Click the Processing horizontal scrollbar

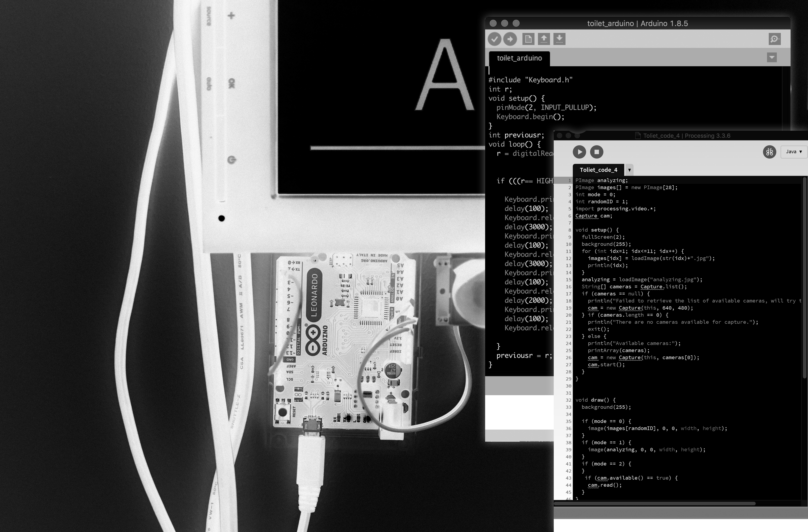click(655, 504)
